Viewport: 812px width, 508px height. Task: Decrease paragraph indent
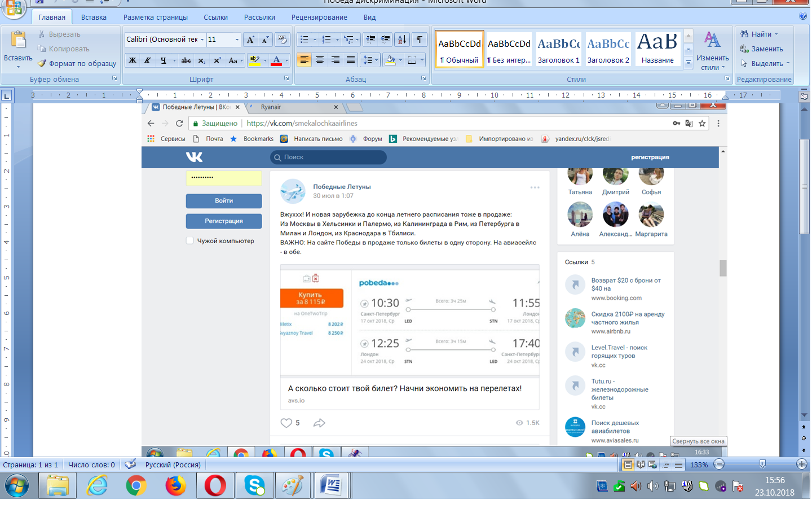click(x=370, y=40)
